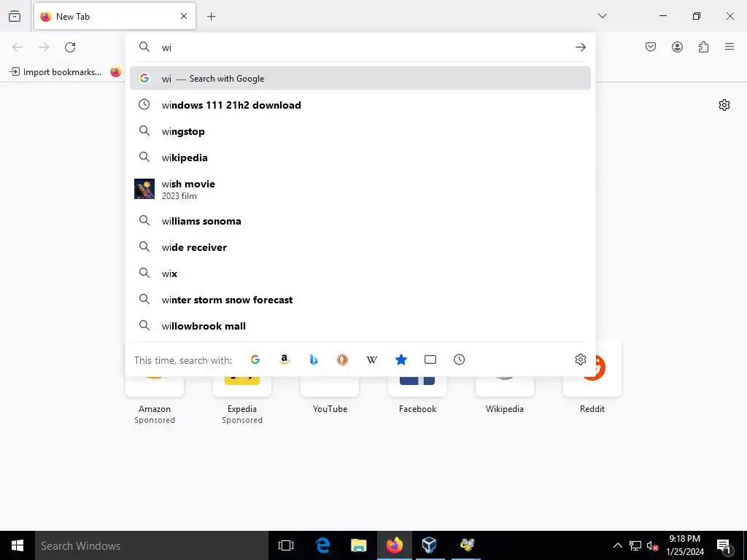Viewport: 747px width, 560px height.
Task: Open new tab page personalize gear
Action: tap(724, 105)
